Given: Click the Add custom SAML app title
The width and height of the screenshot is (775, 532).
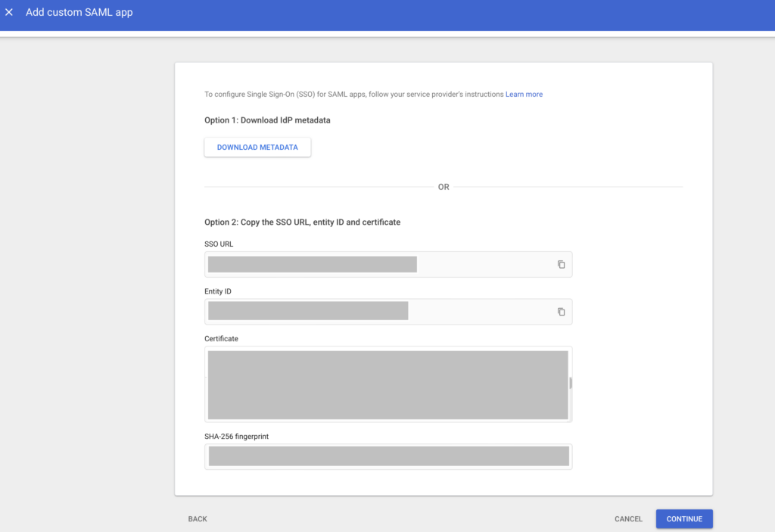Looking at the screenshot, I should 79,12.
